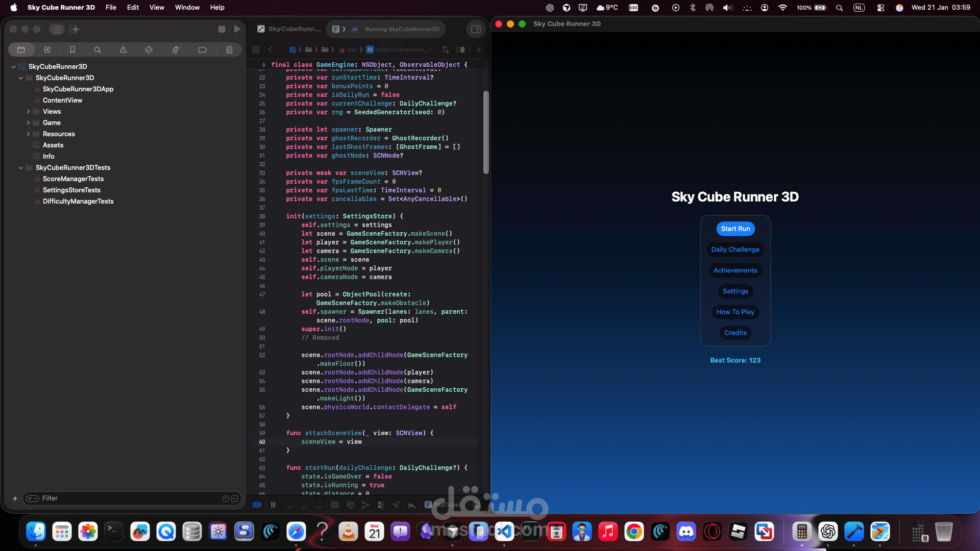Image resolution: width=980 pixels, height=551 pixels.
Task: Toggle breakpoint activation in debug bar
Action: pyautogui.click(x=257, y=505)
